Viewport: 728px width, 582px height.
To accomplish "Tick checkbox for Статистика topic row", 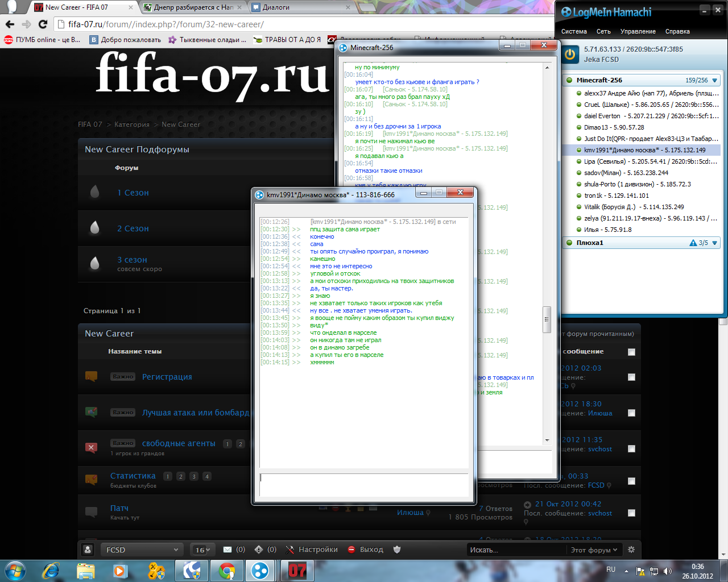I will [x=631, y=481].
